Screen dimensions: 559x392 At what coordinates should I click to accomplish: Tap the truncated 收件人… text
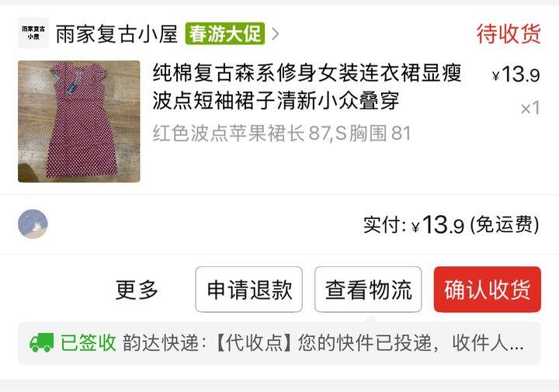pyautogui.click(x=488, y=343)
